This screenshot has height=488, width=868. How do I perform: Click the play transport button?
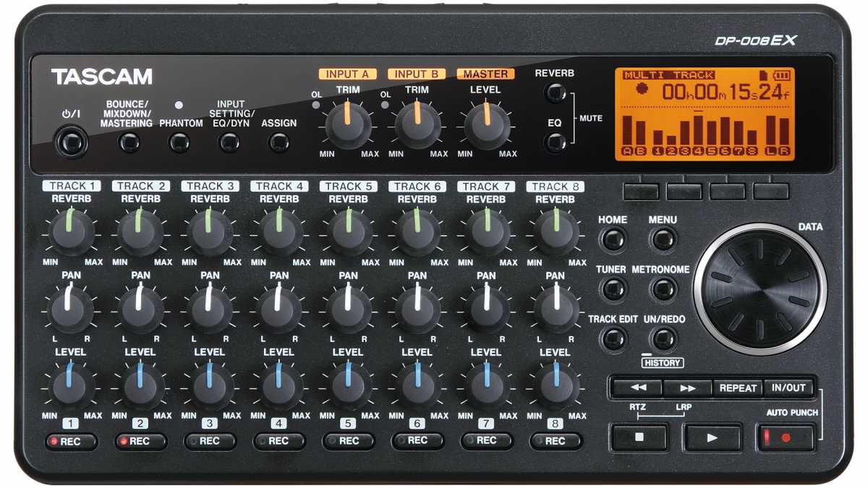coord(713,437)
